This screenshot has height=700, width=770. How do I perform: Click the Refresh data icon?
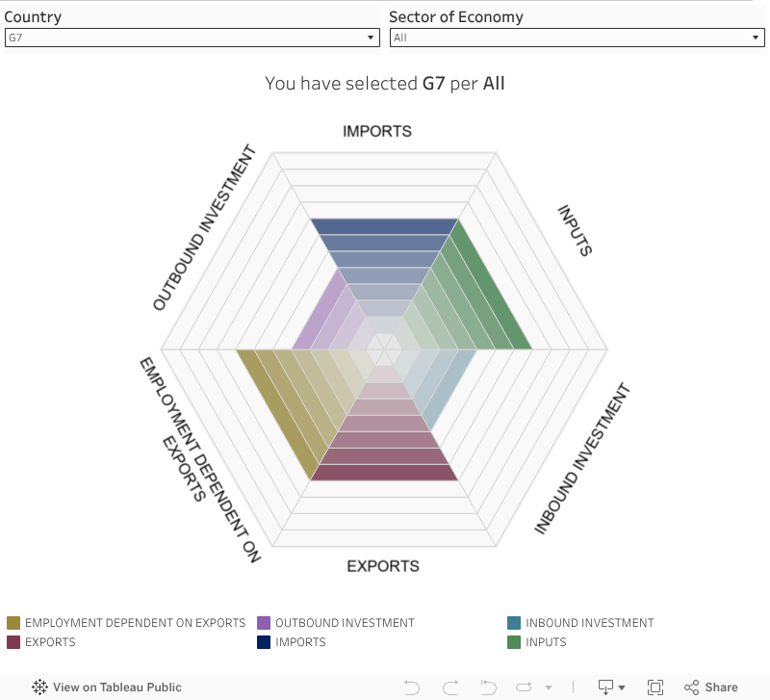pyautogui.click(x=524, y=687)
